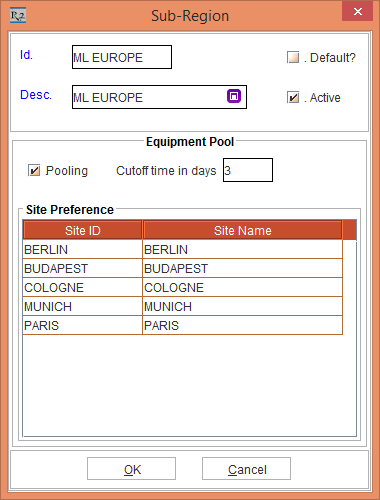Select the PARIS Site Name cell
This screenshot has height=500, width=380.
(x=243, y=325)
